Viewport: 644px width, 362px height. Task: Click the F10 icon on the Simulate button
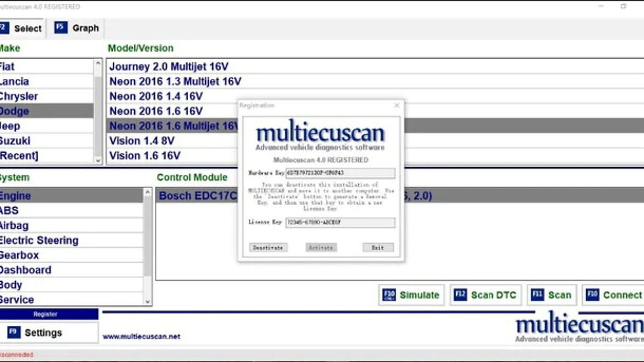point(388,294)
